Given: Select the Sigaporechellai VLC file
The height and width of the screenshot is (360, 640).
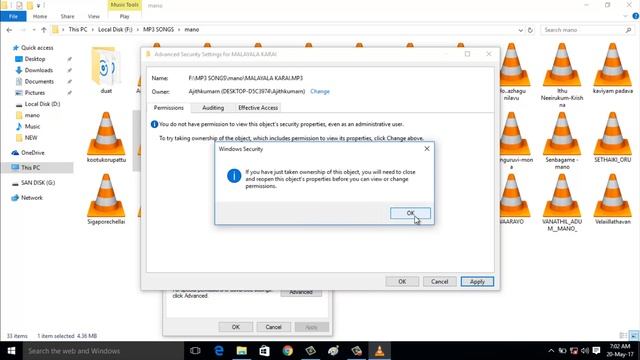Looking at the screenshot, I should (x=106, y=199).
